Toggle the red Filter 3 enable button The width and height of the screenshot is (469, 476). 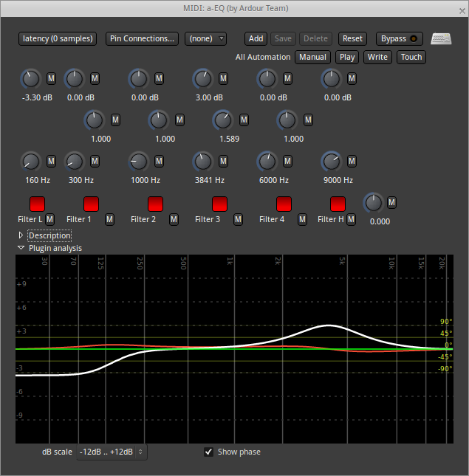coord(219,204)
